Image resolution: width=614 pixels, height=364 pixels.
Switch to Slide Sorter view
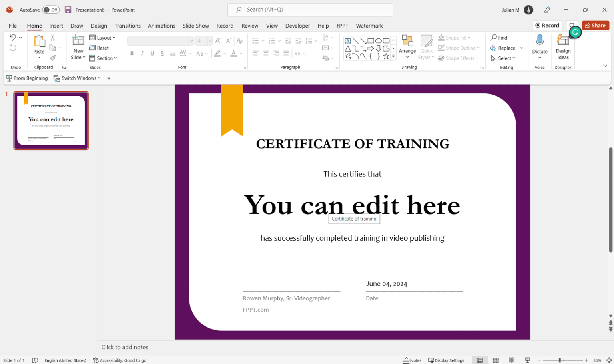pos(496,360)
